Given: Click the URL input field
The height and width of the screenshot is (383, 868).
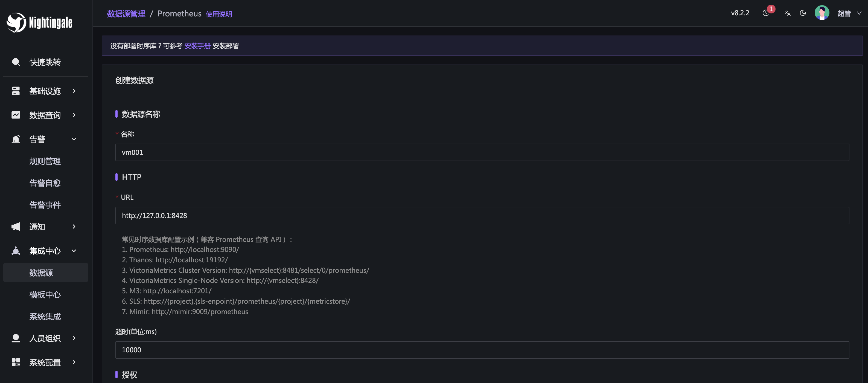Looking at the screenshot, I should click(x=482, y=216).
